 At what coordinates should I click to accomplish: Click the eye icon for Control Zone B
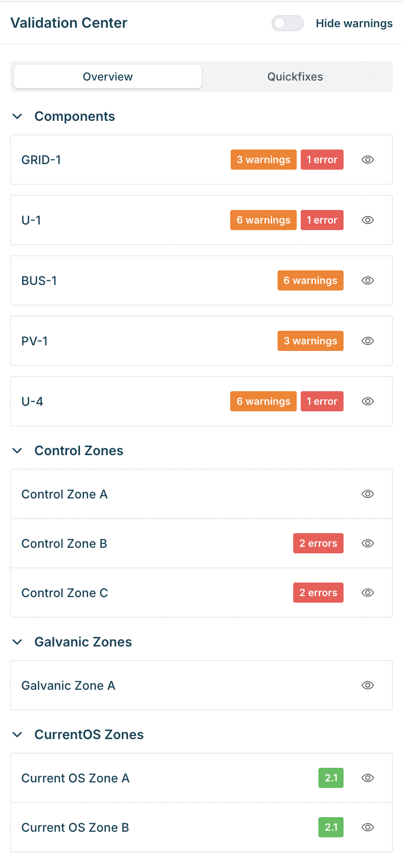(368, 543)
